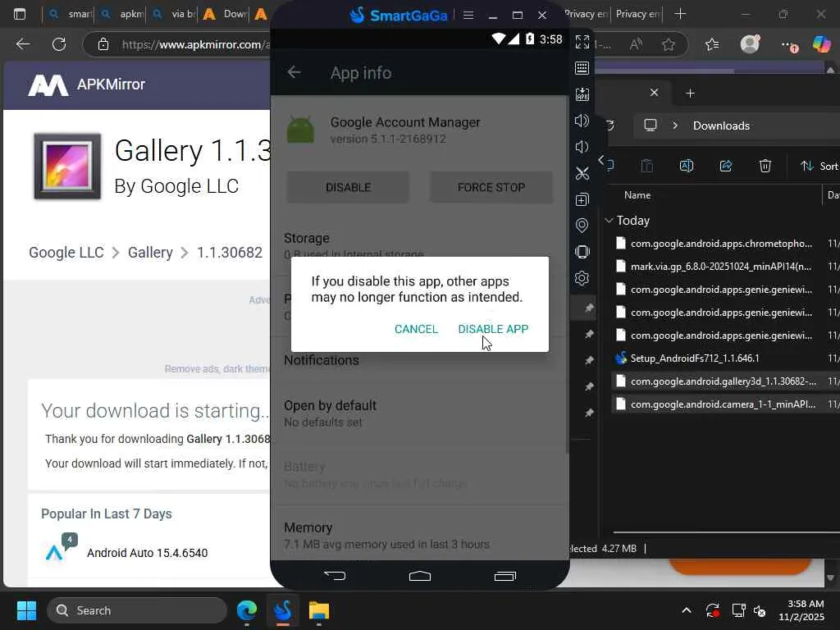The height and width of the screenshot is (630, 840).
Task: Click the paste icon in File Explorer toolbar
Action: pyautogui.click(x=647, y=166)
